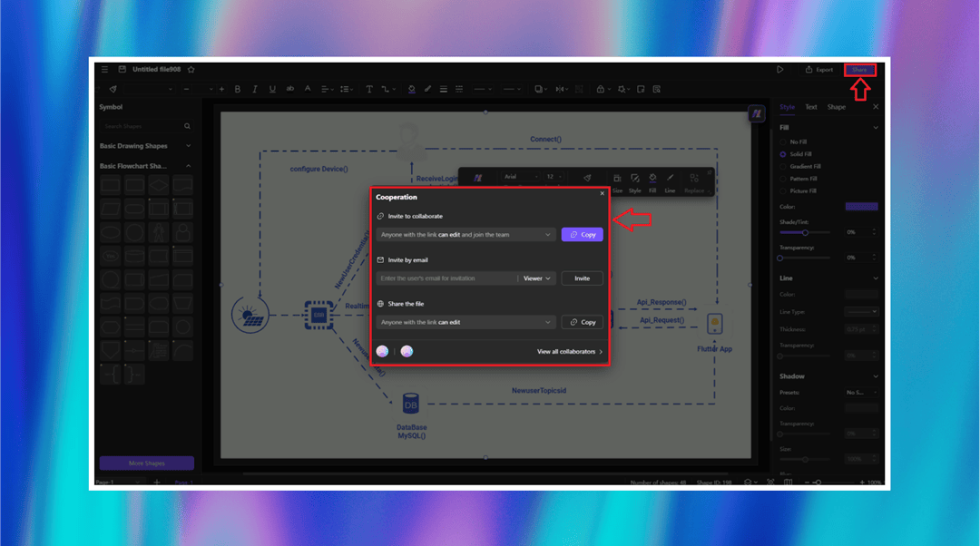
Task: Click the Export button
Action: [x=819, y=69]
